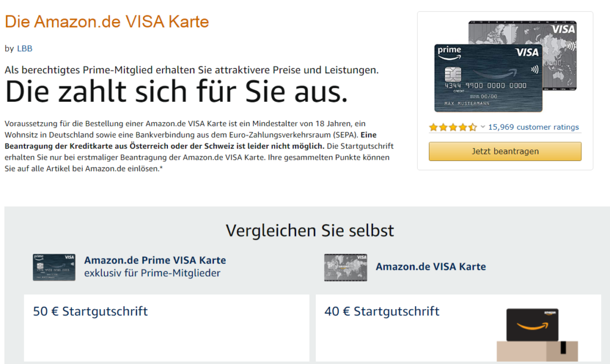Screen dimensions: 610x364
Task: Click the 'Die zahlt sich für Sie aus.' headline
Action: (x=176, y=92)
